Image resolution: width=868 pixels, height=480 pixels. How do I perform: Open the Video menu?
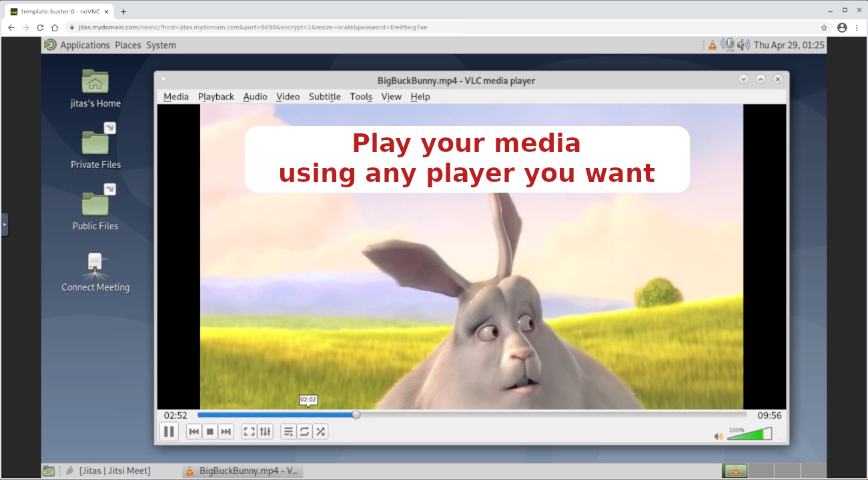click(x=288, y=97)
